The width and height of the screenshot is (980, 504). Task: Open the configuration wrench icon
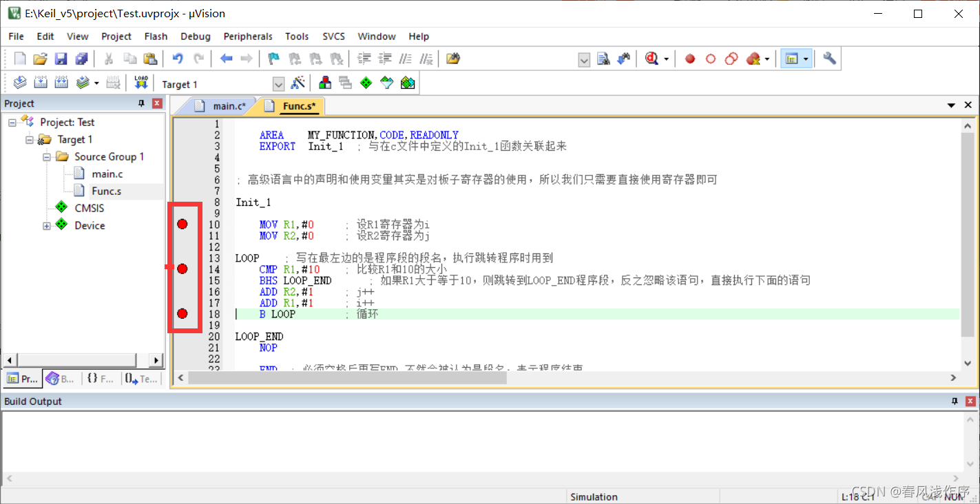(829, 59)
